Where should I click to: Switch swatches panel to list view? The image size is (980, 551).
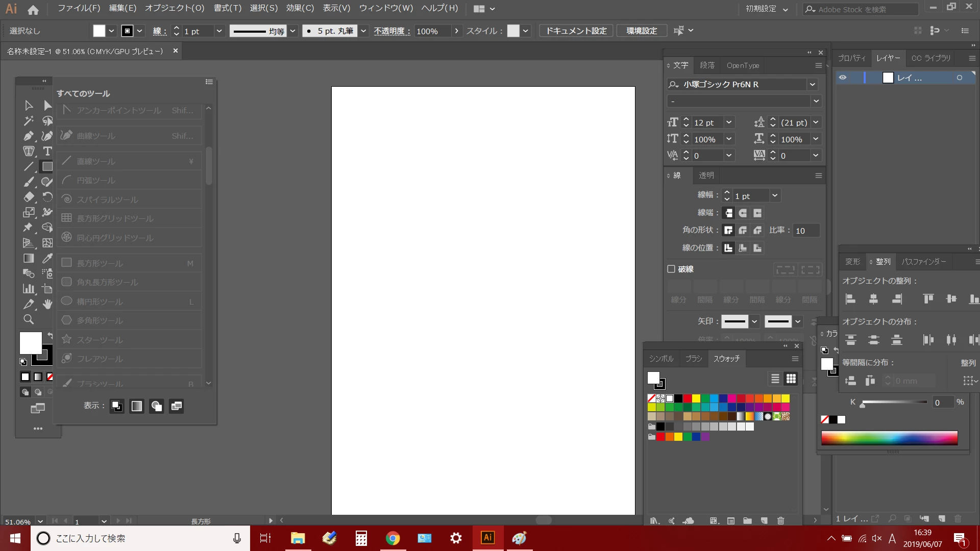tap(775, 379)
